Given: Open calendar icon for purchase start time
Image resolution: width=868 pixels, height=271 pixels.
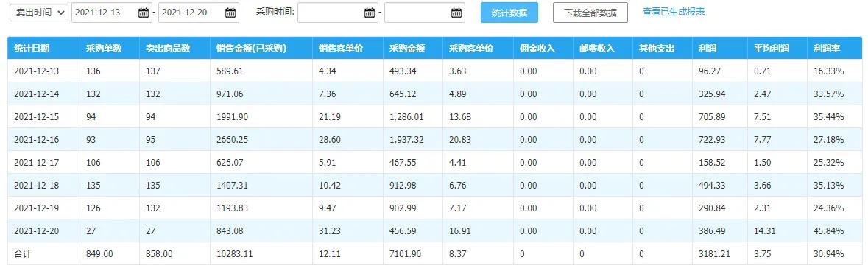Looking at the screenshot, I should [370, 13].
